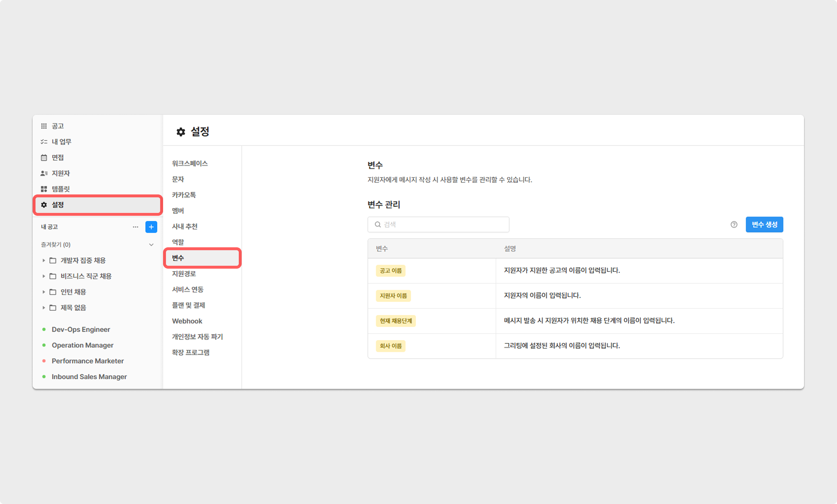Image resolution: width=837 pixels, height=504 pixels.
Task: Click the 지원자 이름 variable tag
Action: [x=393, y=296]
